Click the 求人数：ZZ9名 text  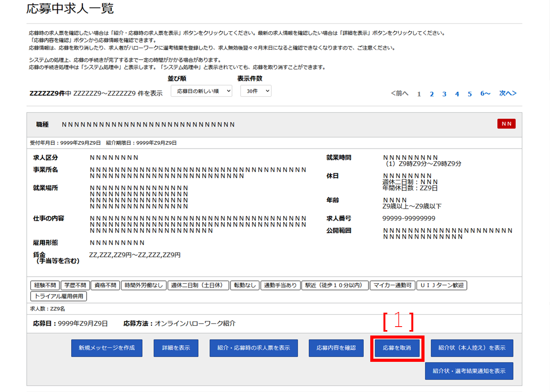tap(47, 309)
